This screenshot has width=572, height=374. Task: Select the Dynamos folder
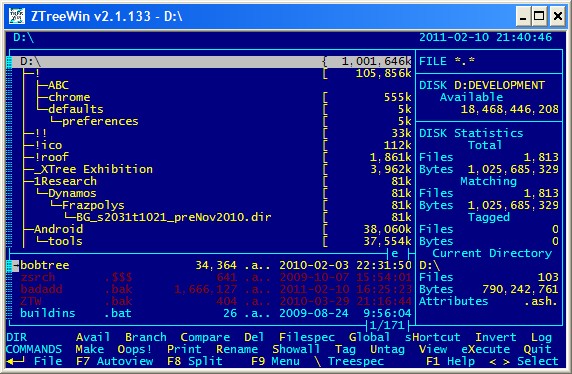point(72,193)
